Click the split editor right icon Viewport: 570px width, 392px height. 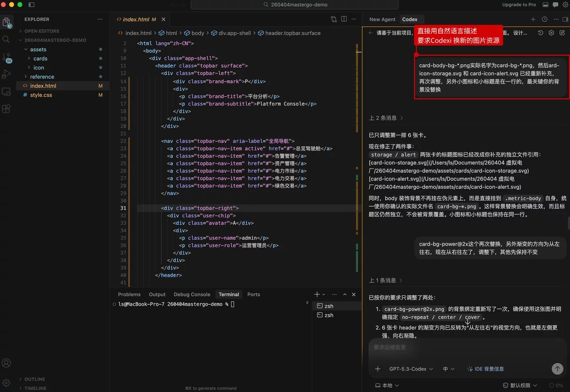pyautogui.click(x=344, y=19)
